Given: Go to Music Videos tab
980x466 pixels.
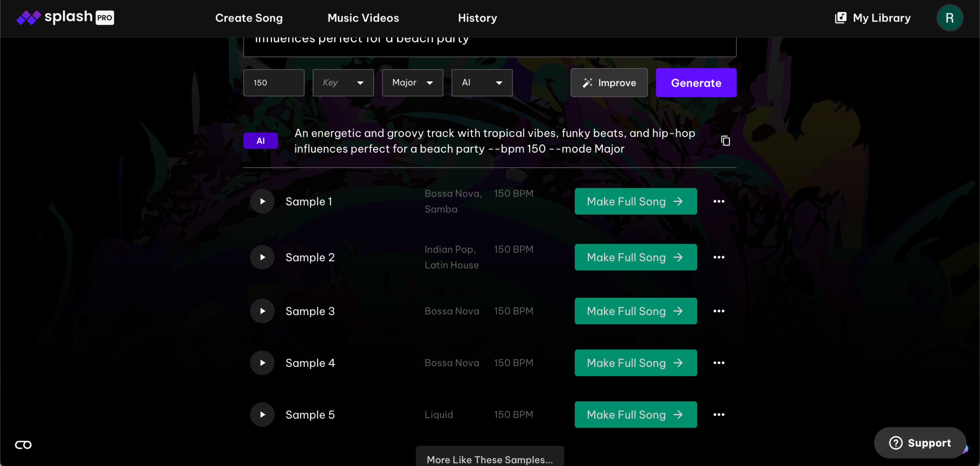Looking at the screenshot, I should point(363,18).
